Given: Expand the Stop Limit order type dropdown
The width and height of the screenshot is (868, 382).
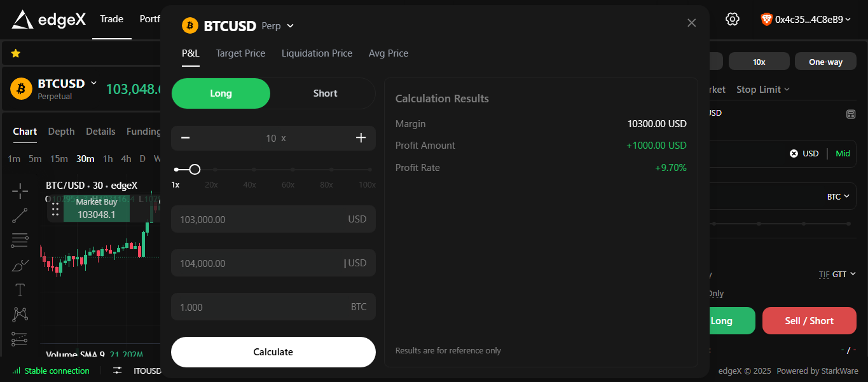Looking at the screenshot, I should tap(762, 90).
